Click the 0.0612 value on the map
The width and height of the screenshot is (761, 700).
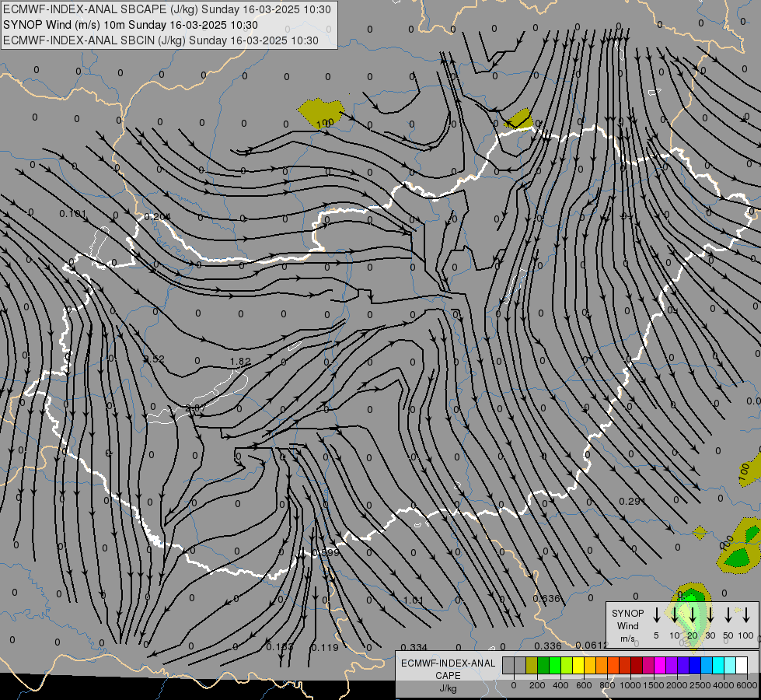592,645
